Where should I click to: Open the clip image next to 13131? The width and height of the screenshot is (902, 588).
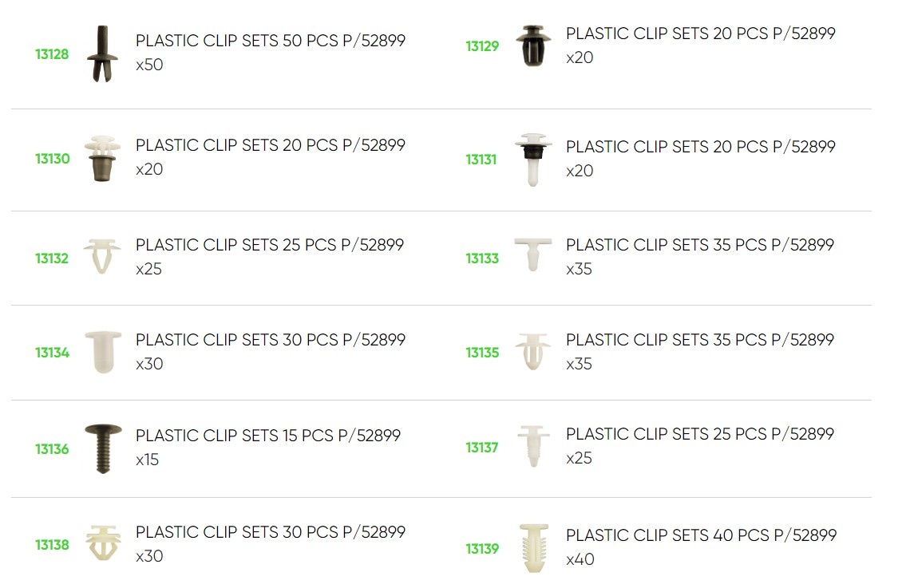click(x=532, y=159)
